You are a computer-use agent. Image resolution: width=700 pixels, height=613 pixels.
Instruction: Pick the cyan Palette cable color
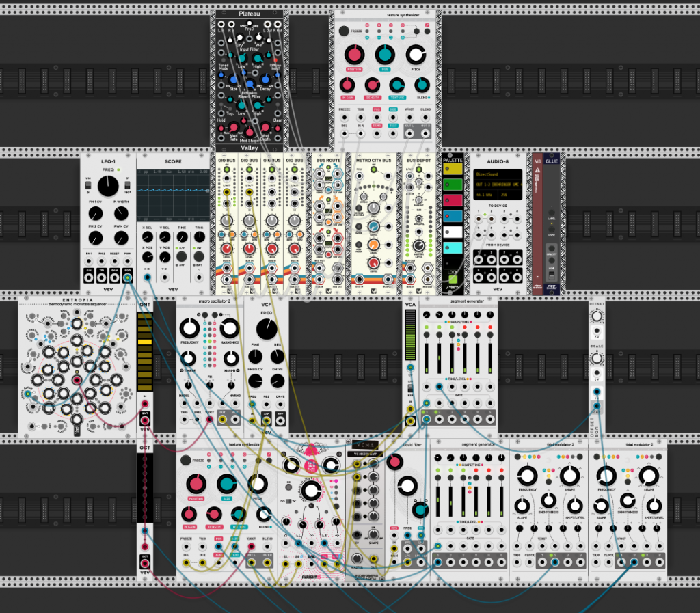tap(453, 247)
